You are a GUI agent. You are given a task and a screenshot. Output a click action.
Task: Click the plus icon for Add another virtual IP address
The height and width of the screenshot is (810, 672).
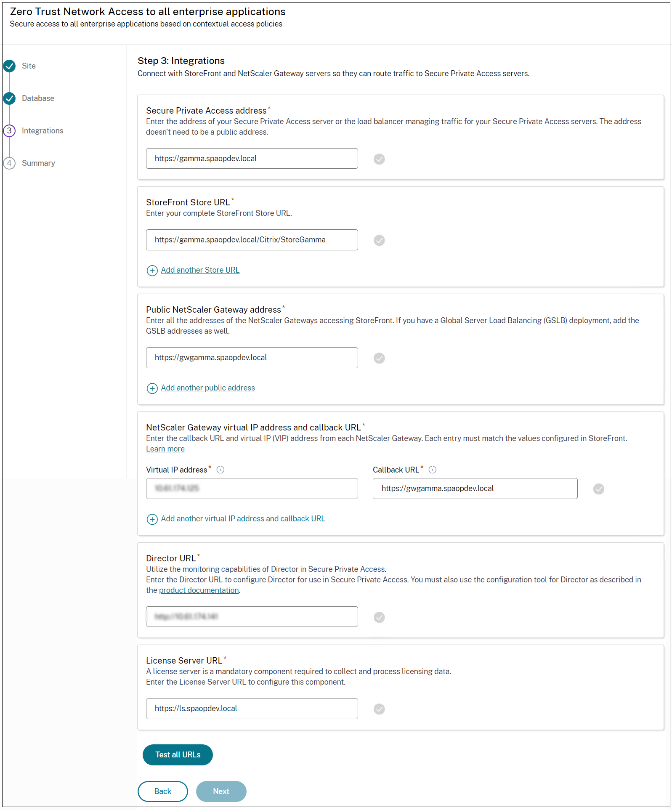click(x=152, y=519)
